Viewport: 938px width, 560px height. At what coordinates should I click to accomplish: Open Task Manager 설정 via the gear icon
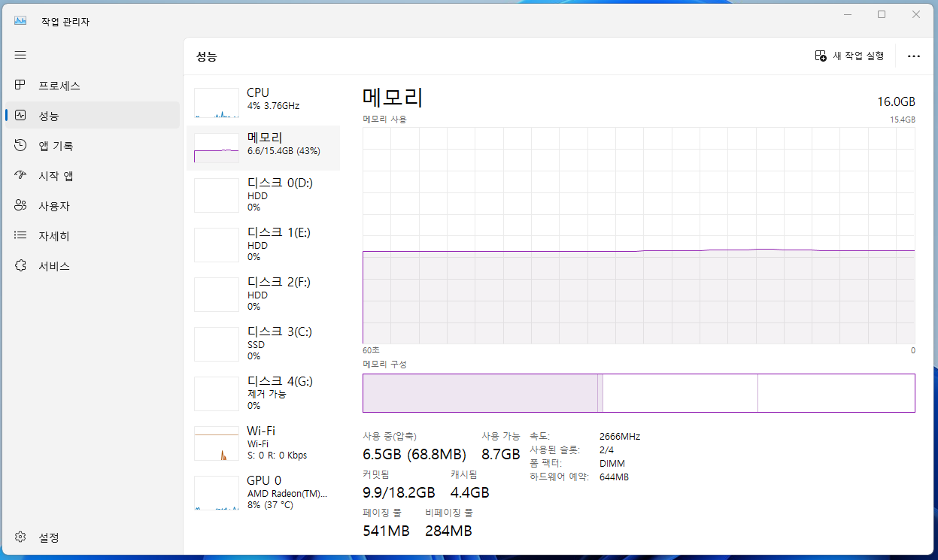20,537
